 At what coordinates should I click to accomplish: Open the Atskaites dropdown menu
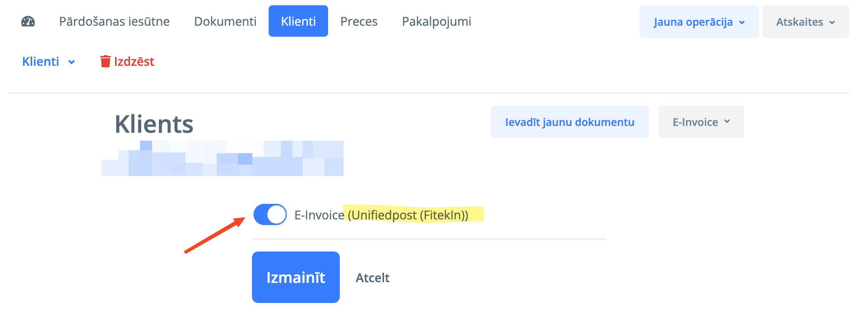pos(805,22)
